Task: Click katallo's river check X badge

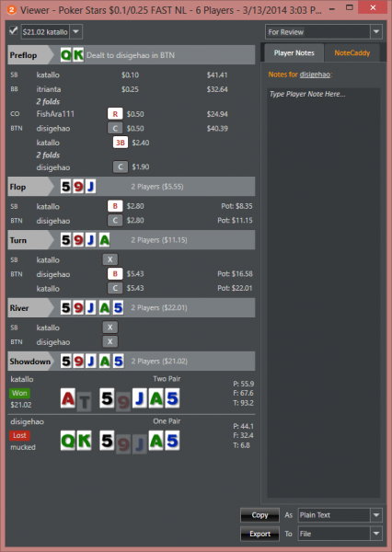Action: coord(110,328)
